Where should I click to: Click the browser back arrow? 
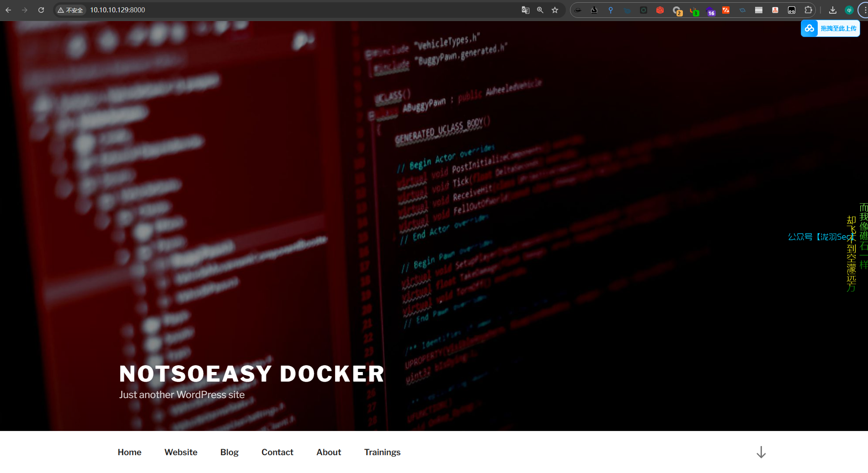point(8,10)
